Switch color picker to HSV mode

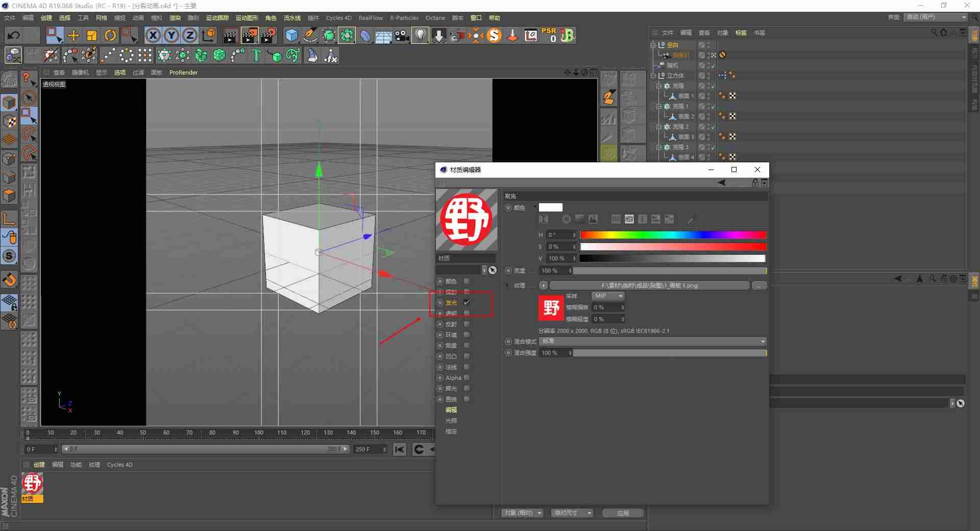tap(629, 219)
